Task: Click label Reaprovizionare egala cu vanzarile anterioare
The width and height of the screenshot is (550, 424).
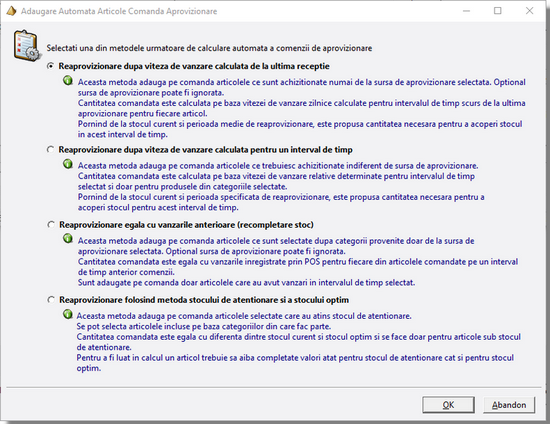Action: (186, 225)
